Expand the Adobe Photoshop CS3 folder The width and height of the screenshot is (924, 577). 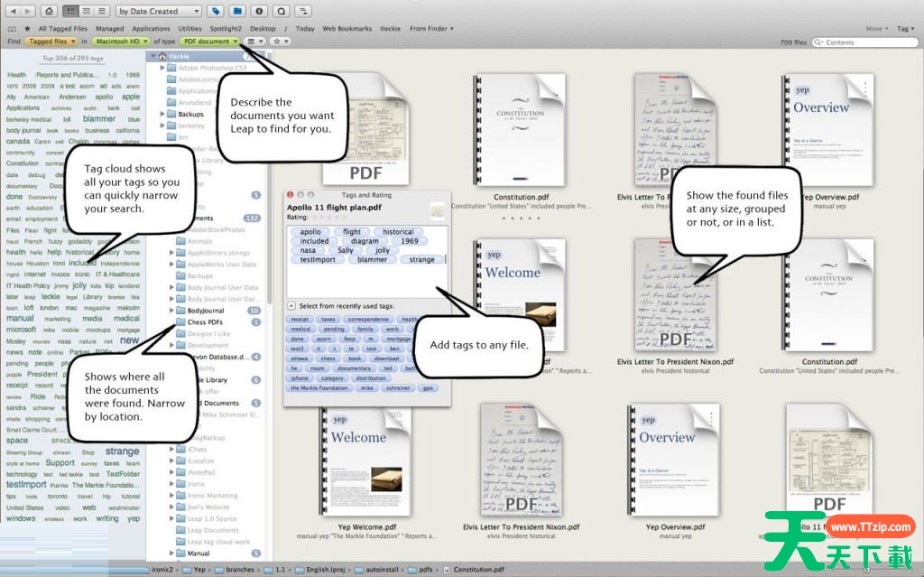click(x=162, y=68)
